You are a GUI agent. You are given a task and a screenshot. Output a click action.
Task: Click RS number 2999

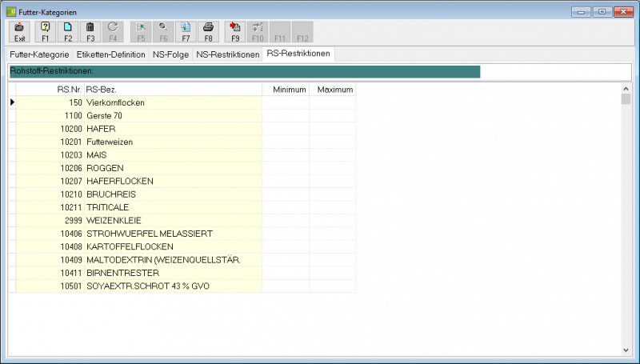[74, 220]
